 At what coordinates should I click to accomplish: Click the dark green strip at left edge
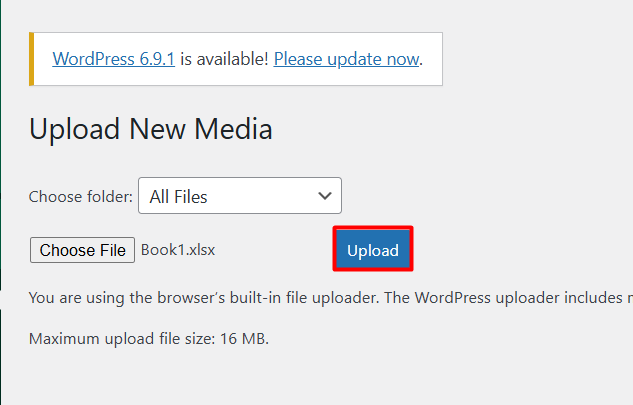[2, 200]
